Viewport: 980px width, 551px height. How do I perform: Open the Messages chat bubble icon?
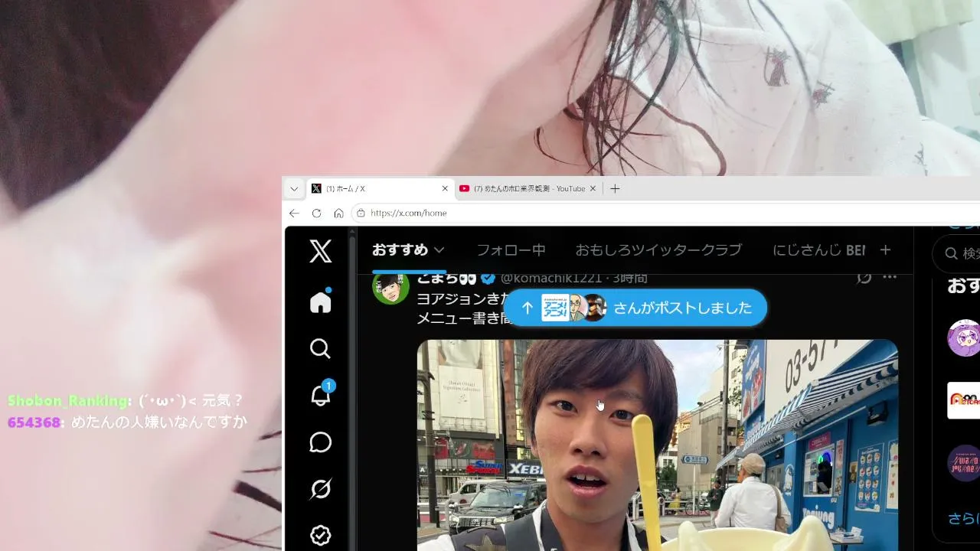tap(321, 442)
